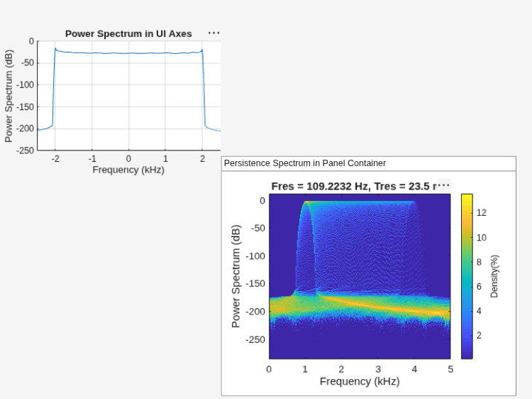Screen dimensions: 532x399
Task: Click the '12' tick on the colorbar
Action: coord(482,213)
